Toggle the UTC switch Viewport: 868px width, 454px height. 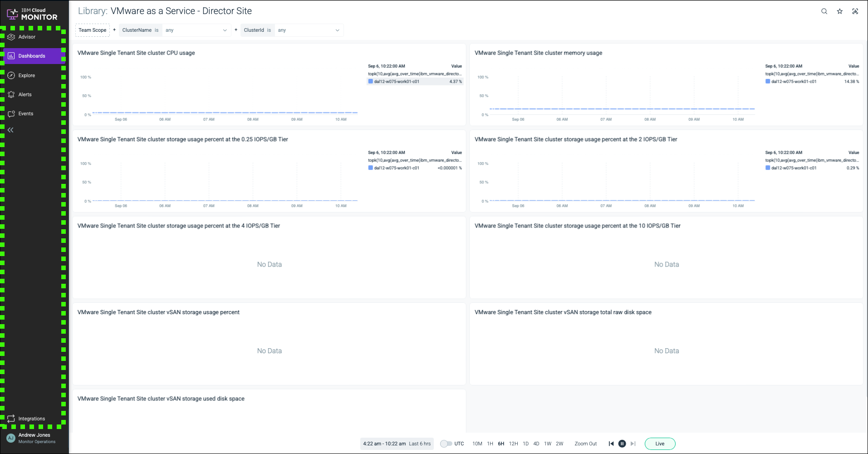446,444
